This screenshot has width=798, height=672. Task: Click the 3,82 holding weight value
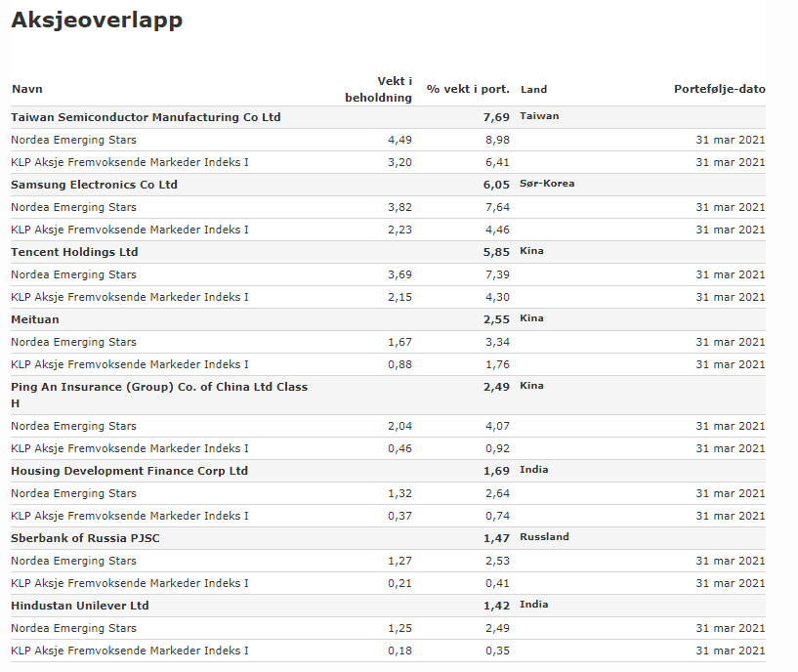click(x=400, y=207)
